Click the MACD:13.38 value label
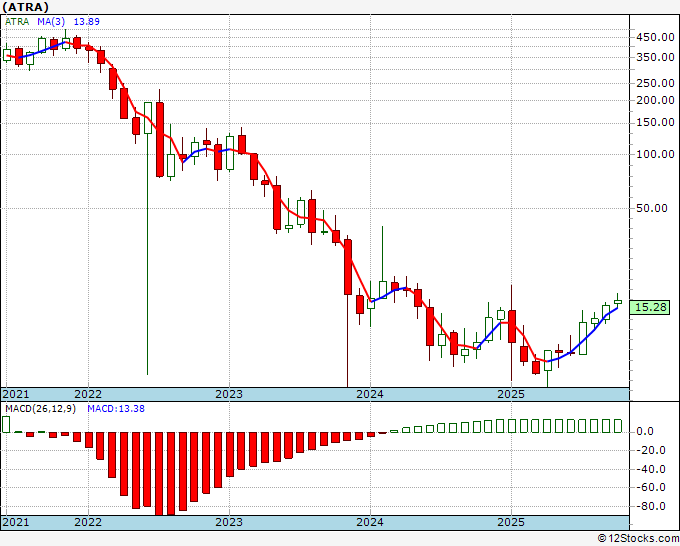The image size is (680, 546). pyautogui.click(x=116, y=409)
